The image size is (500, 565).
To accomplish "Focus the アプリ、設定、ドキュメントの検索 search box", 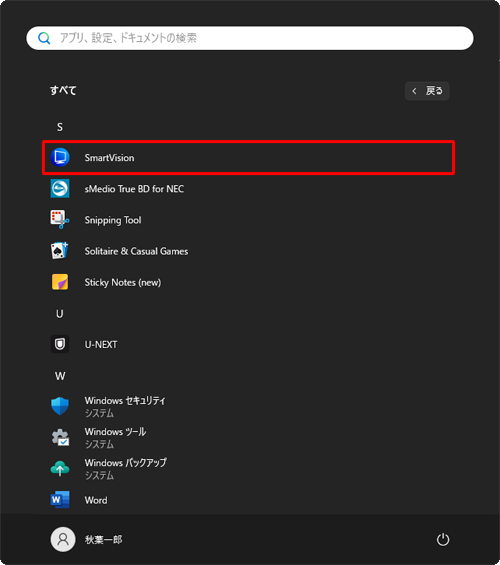I will (x=250, y=38).
